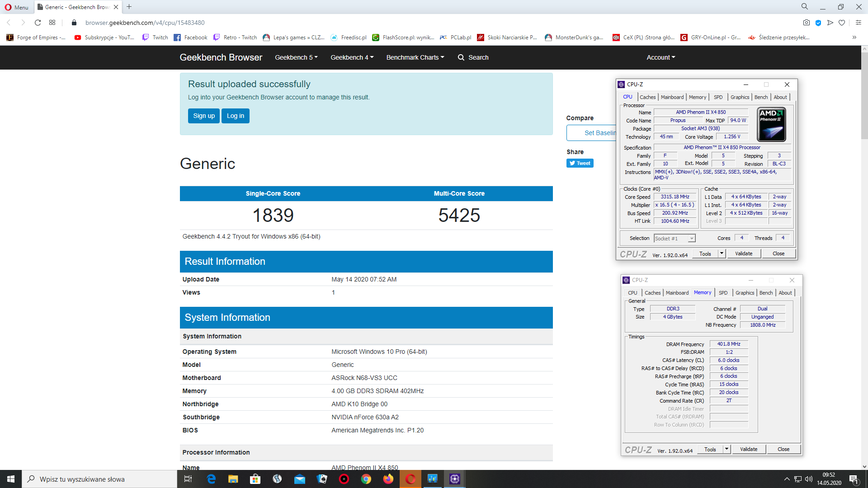This screenshot has width=868, height=488.
Task: Open the PCLab.pl bookmark
Action: coord(456,38)
